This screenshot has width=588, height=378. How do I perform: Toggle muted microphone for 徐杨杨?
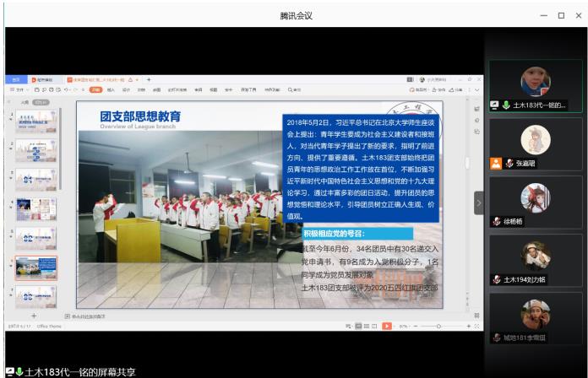497,222
